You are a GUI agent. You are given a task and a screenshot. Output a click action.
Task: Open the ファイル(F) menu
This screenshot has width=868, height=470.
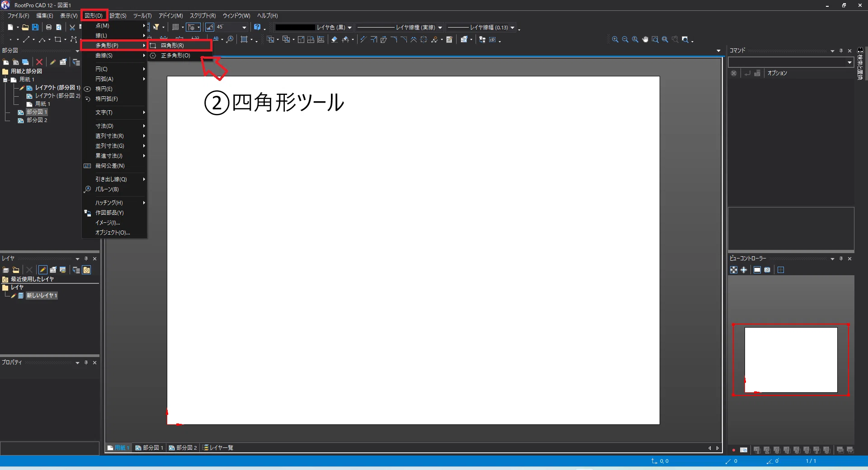tap(18, 15)
